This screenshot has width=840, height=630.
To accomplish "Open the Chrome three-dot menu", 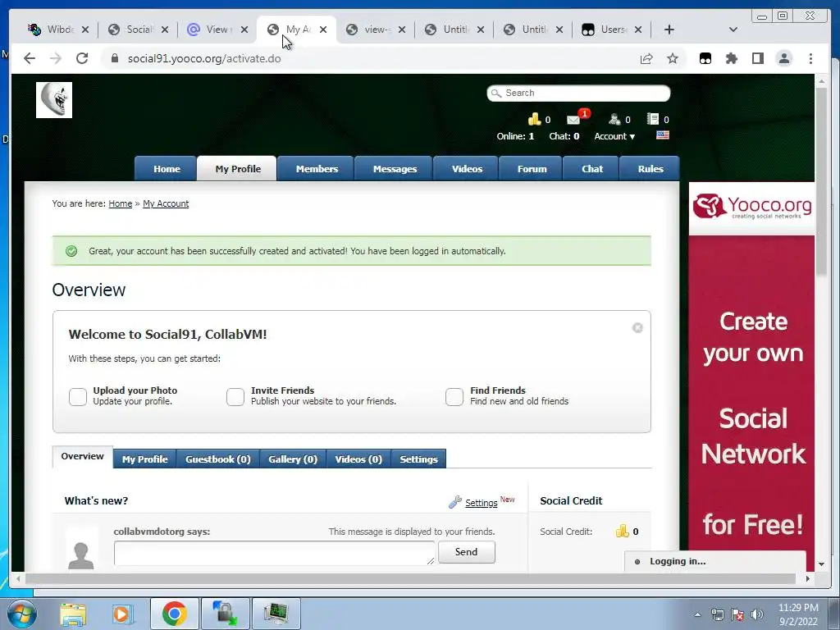I will pyautogui.click(x=810, y=58).
